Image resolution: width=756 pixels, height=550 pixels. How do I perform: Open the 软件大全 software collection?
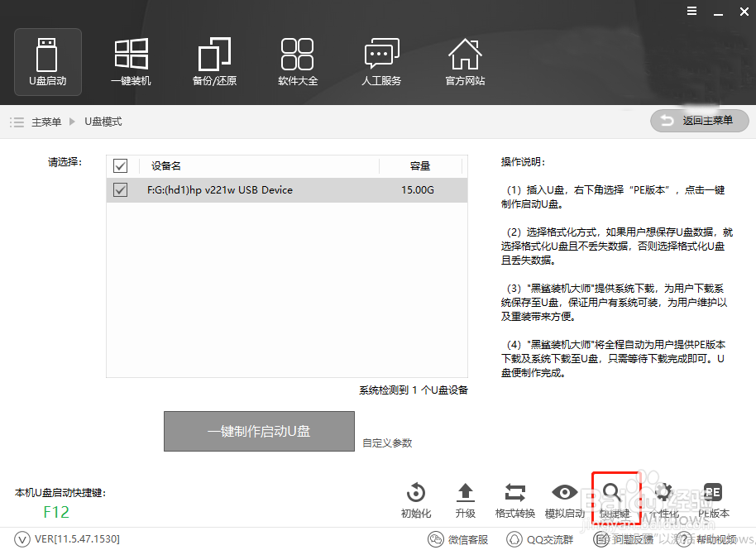coord(298,61)
